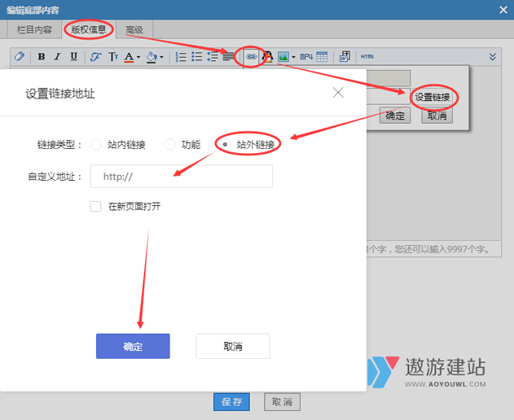Insert a numbered list
514x420 pixels.
click(181, 57)
